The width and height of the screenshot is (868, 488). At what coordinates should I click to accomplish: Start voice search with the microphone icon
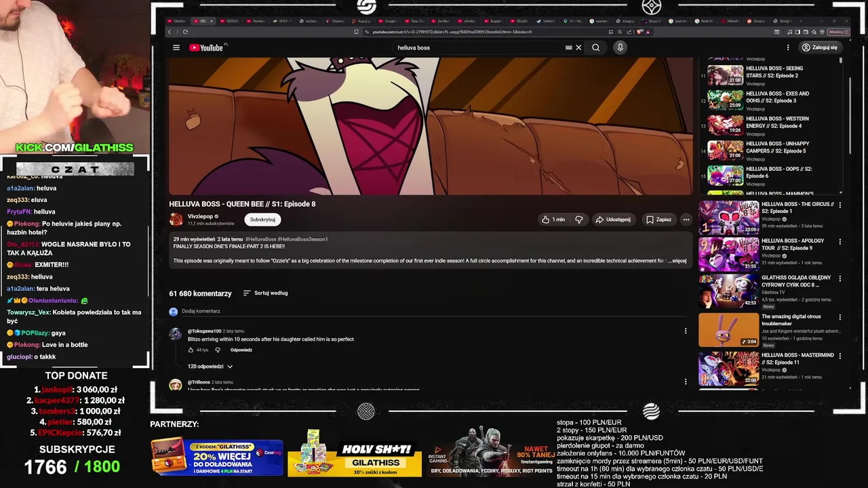tap(620, 47)
